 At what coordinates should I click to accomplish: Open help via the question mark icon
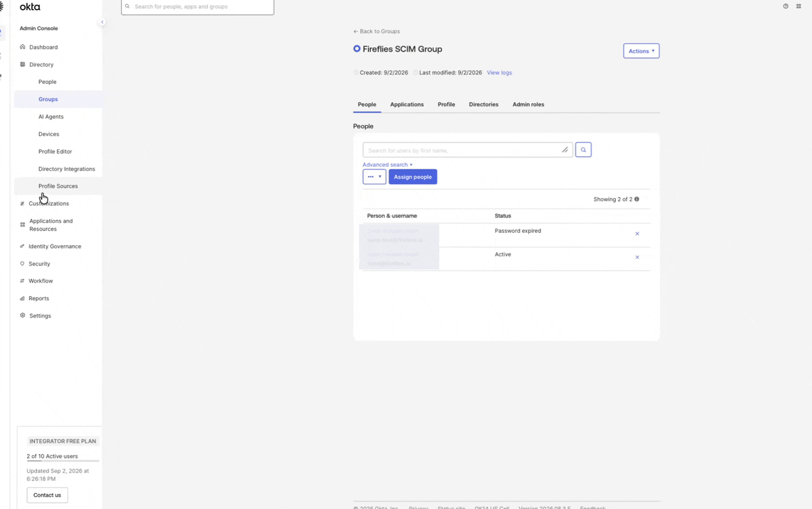click(x=785, y=6)
